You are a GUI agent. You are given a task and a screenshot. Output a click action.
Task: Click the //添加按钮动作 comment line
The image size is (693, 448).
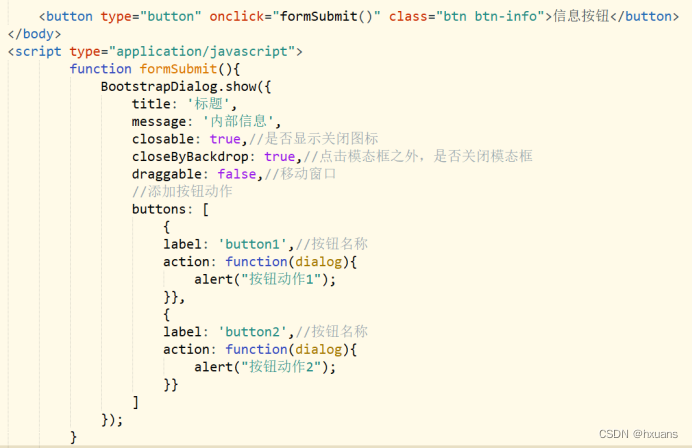(182, 191)
